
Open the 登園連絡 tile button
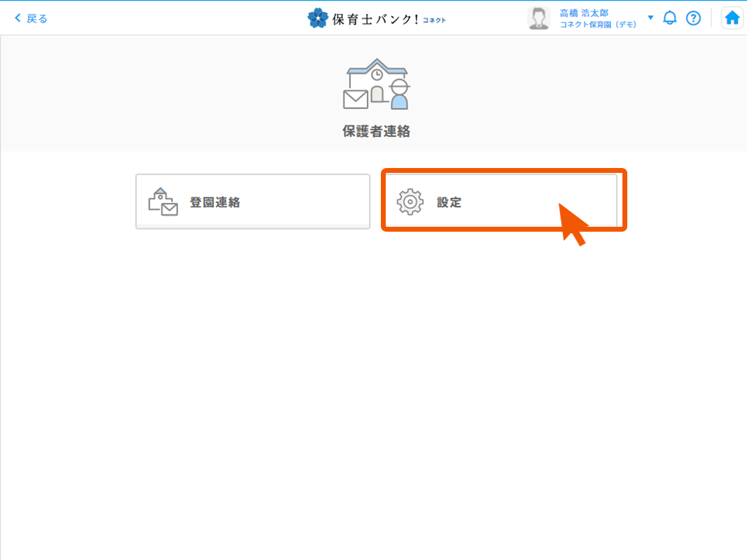(x=253, y=202)
